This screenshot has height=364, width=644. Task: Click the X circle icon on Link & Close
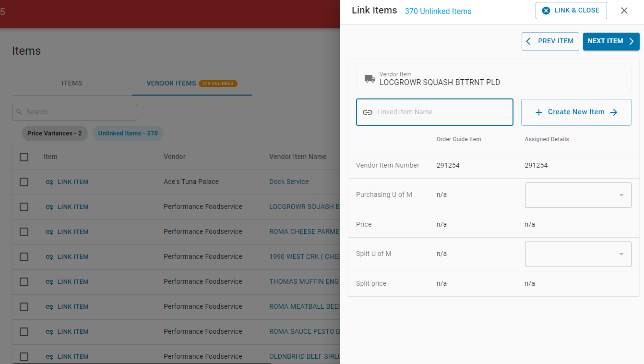pos(546,11)
